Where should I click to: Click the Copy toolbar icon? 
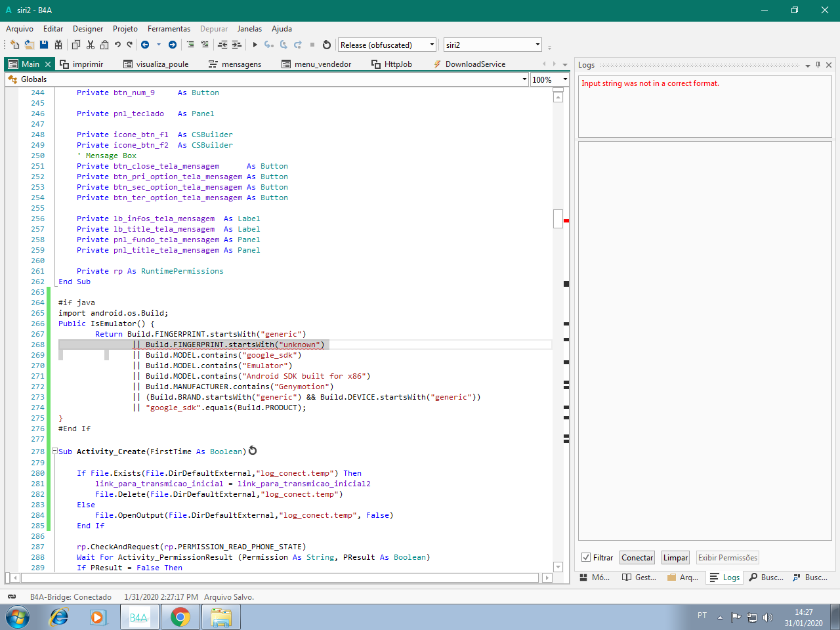[x=76, y=45]
